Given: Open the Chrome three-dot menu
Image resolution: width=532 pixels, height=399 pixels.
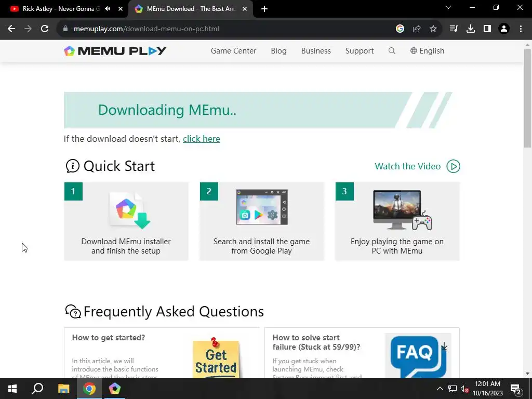Looking at the screenshot, I should click(521, 29).
